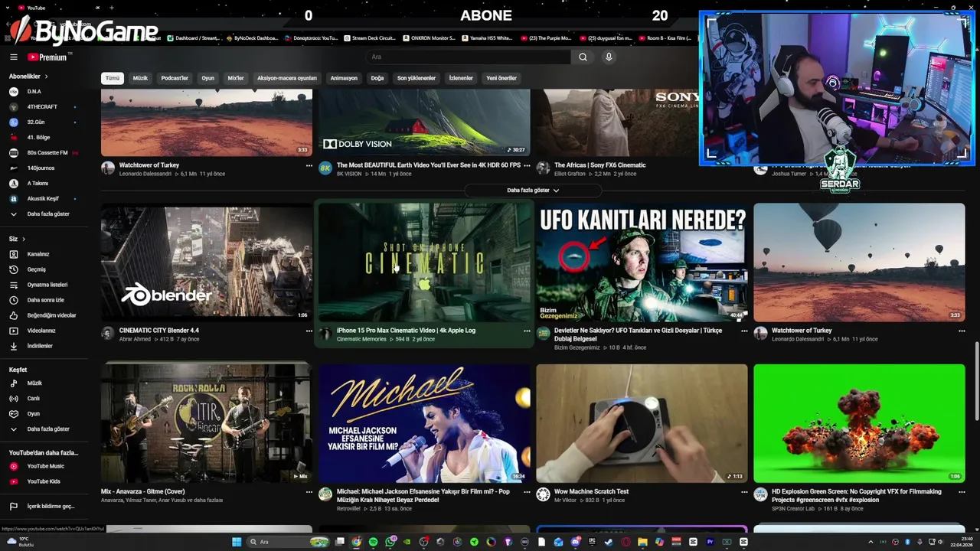980x551 pixels.
Task: Click the page vertical scrollbar
Action: pos(977,383)
